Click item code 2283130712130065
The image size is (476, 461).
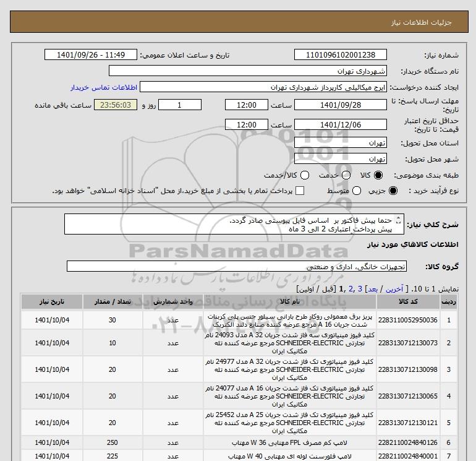(408, 396)
